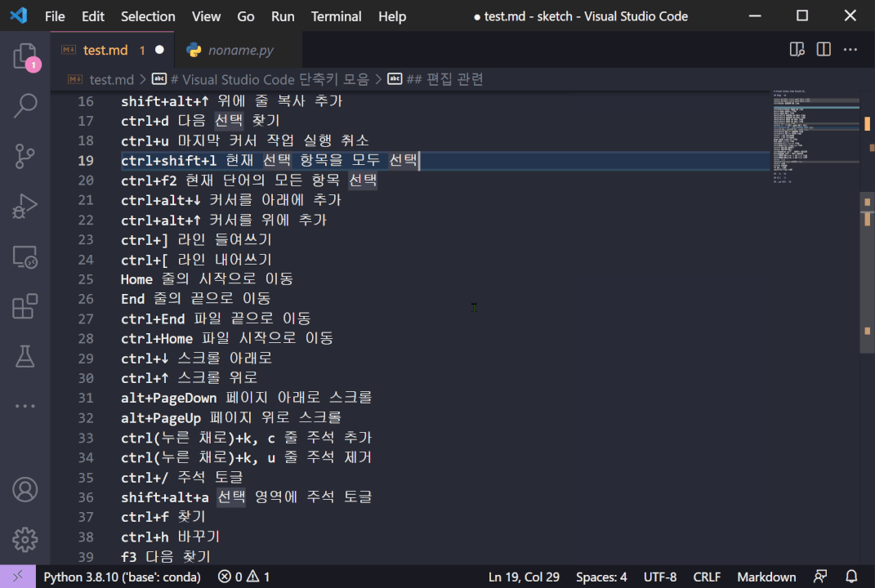Open the Run and Debug view

(25, 206)
